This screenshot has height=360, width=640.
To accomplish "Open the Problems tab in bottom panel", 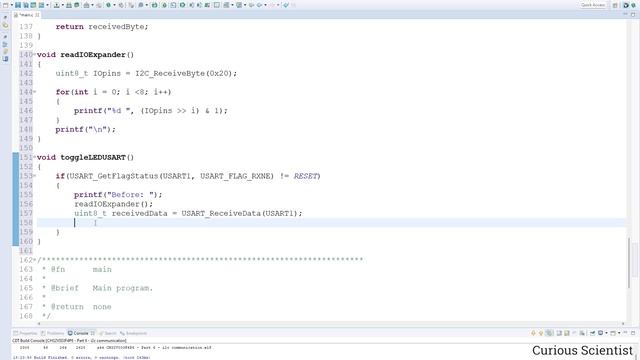I will pyautogui.click(x=52, y=333).
